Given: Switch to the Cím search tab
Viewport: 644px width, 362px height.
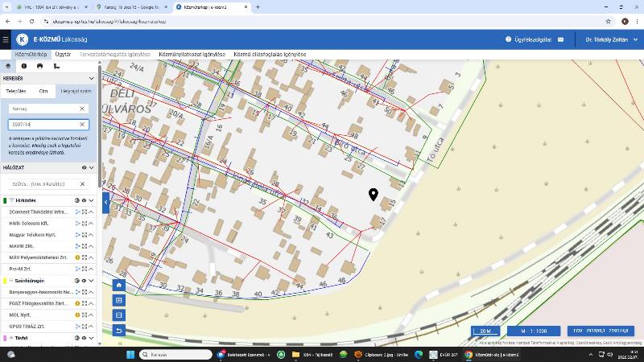Looking at the screenshot, I should click(x=43, y=91).
